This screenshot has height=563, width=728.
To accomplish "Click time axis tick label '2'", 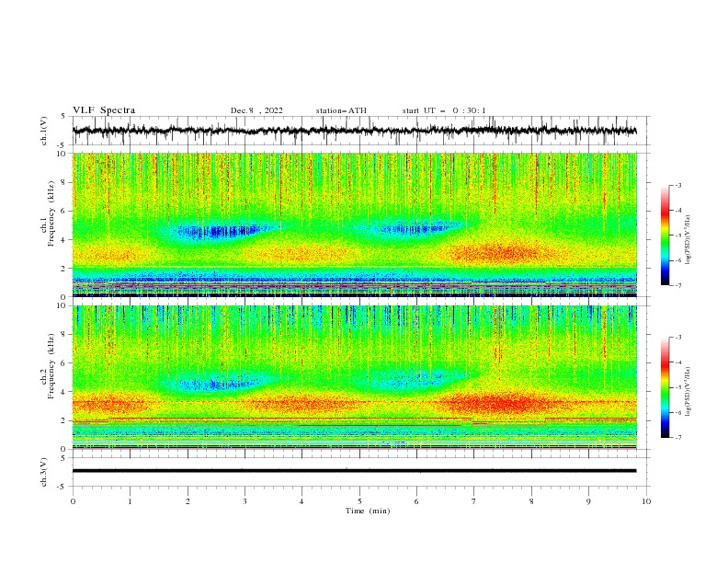I will pos(188,501).
